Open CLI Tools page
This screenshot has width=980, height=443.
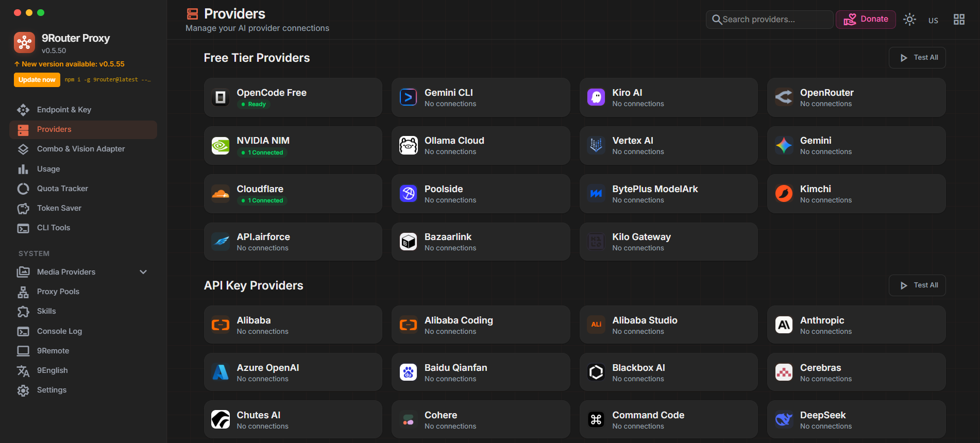(83, 228)
